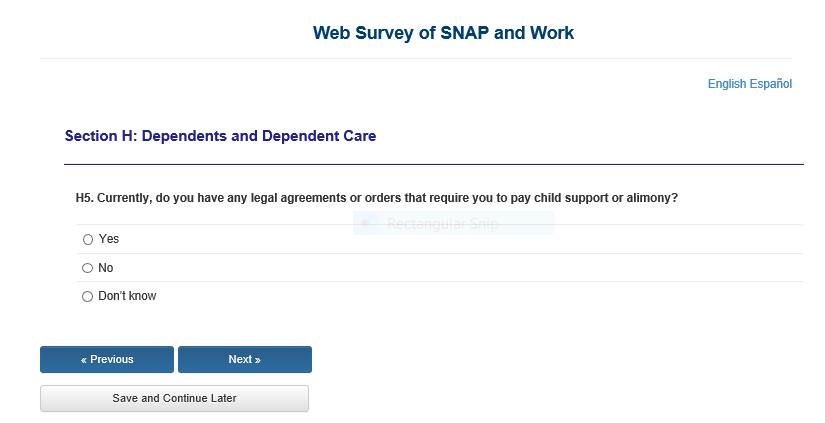Image resolution: width=825 pixels, height=423 pixels.
Task: Click the radio icon in Rectangular Snip overlay
Action: tap(366, 224)
